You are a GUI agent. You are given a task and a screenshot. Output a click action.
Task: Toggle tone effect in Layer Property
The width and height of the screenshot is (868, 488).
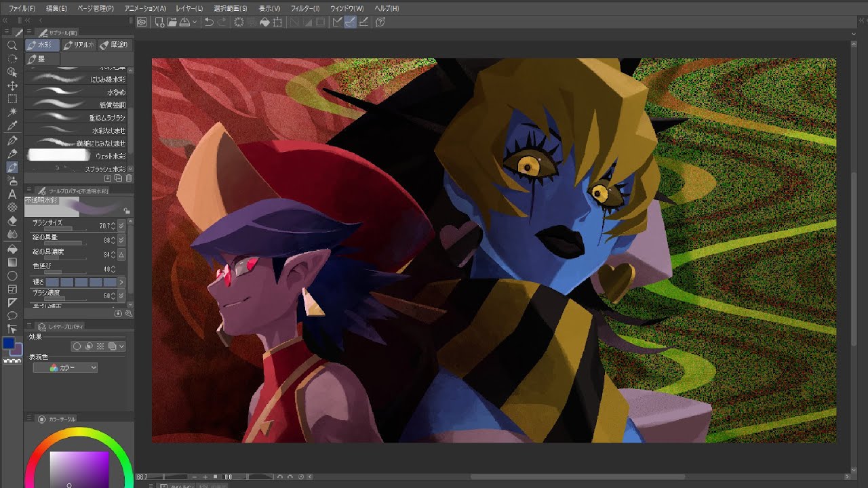[100, 346]
